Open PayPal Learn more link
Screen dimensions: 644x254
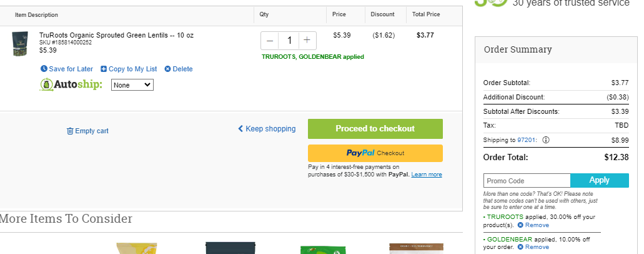pyautogui.click(x=427, y=175)
